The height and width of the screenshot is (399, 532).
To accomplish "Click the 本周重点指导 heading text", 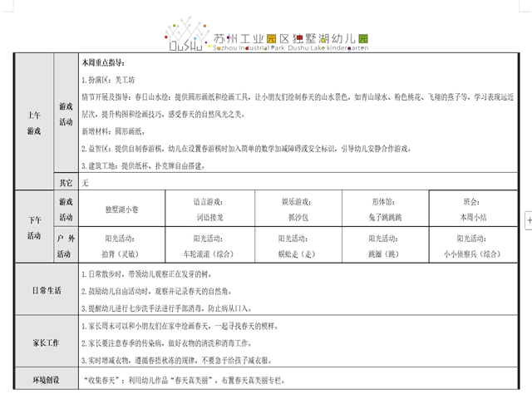I will tap(103, 63).
